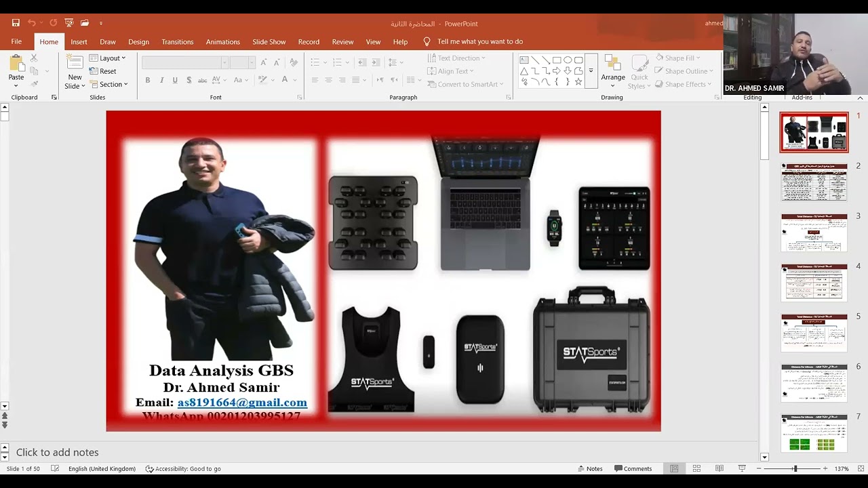Toggle Underline formatting
This screenshot has height=488, width=868.
[175, 80]
